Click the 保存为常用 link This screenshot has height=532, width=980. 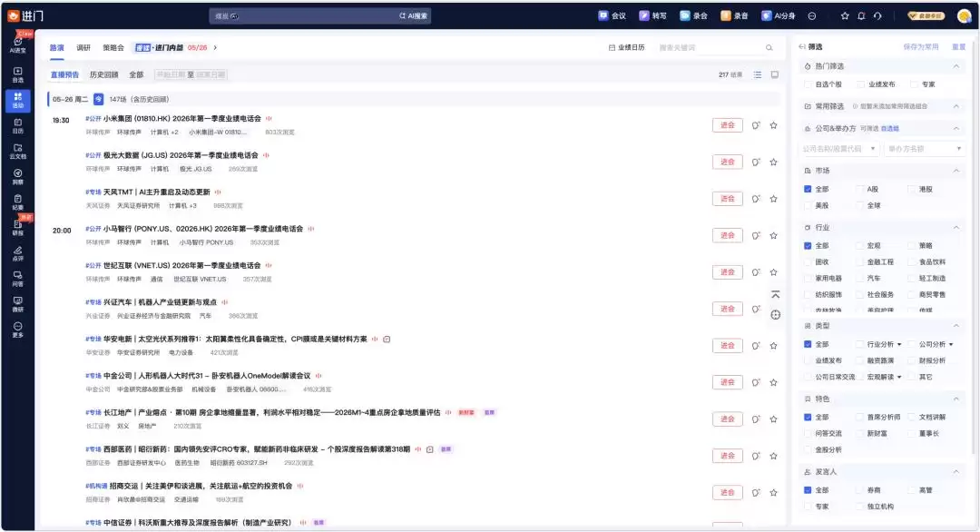click(921, 47)
